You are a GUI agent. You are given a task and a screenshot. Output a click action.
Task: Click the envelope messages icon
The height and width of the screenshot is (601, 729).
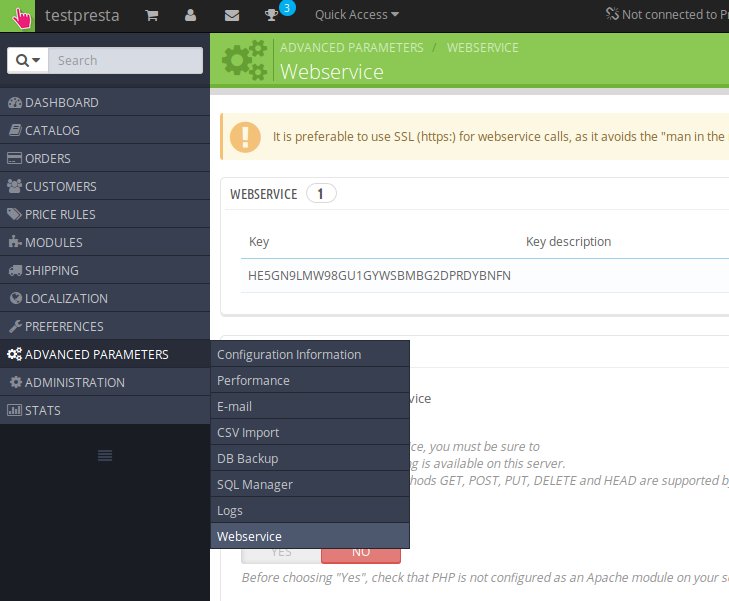pyautogui.click(x=232, y=15)
